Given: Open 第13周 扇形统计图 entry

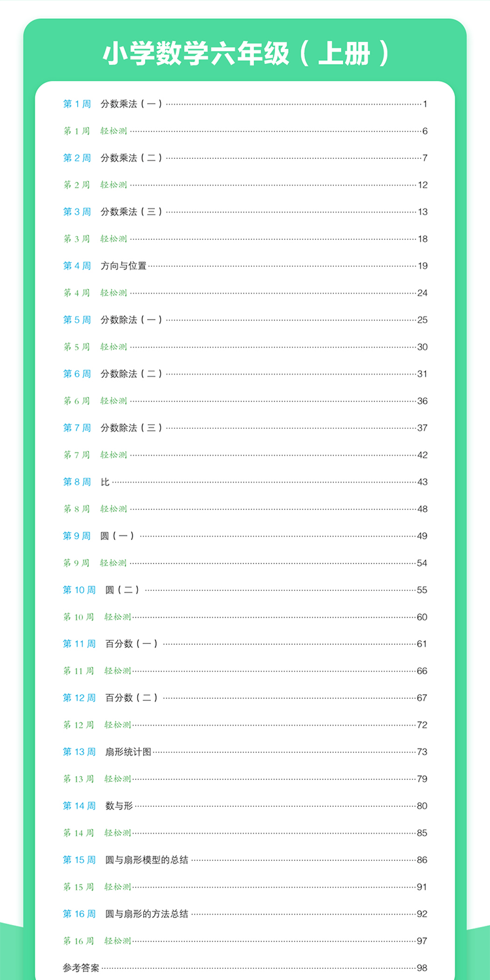Looking at the screenshot, I should click(x=245, y=752).
